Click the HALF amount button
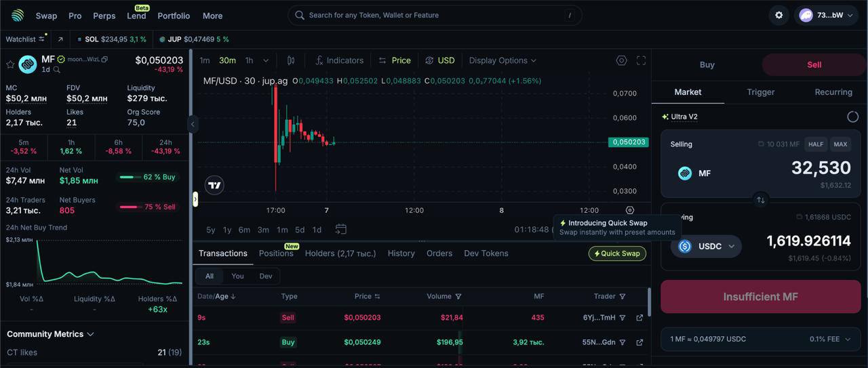The image size is (868, 368). click(816, 144)
